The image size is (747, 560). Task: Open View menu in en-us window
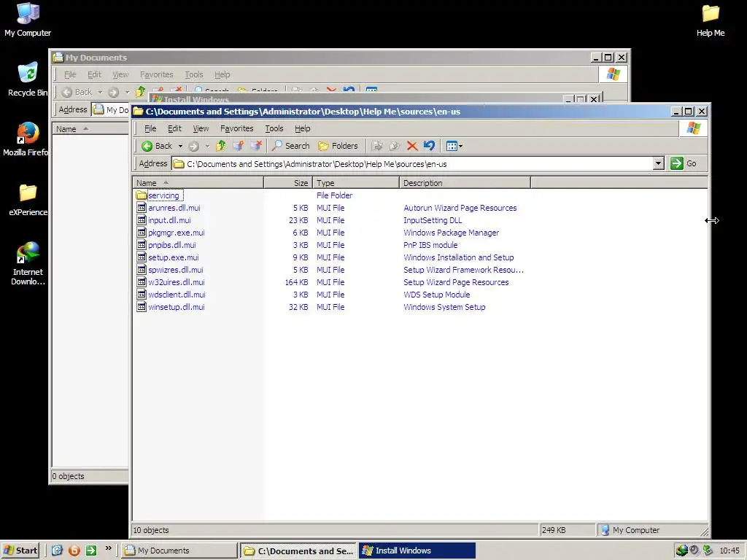pos(201,128)
